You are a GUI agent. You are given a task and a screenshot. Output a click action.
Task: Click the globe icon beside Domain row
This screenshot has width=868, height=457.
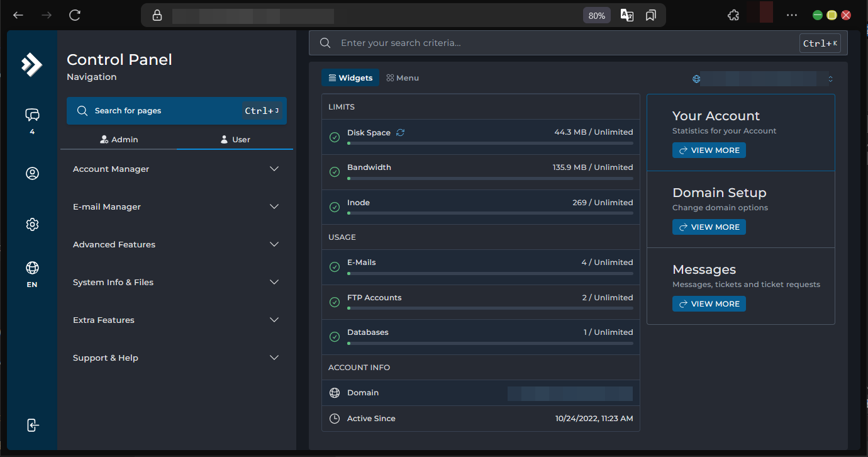coord(335,393)
